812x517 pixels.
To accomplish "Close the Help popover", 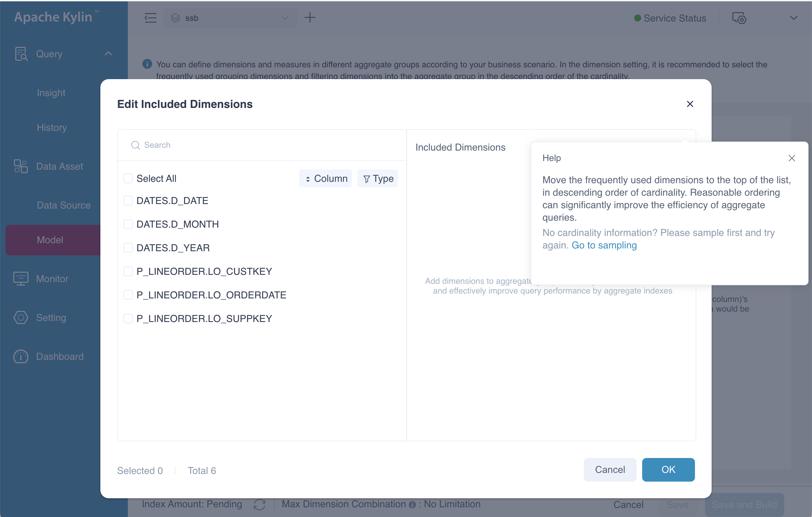I will [792, 158].
